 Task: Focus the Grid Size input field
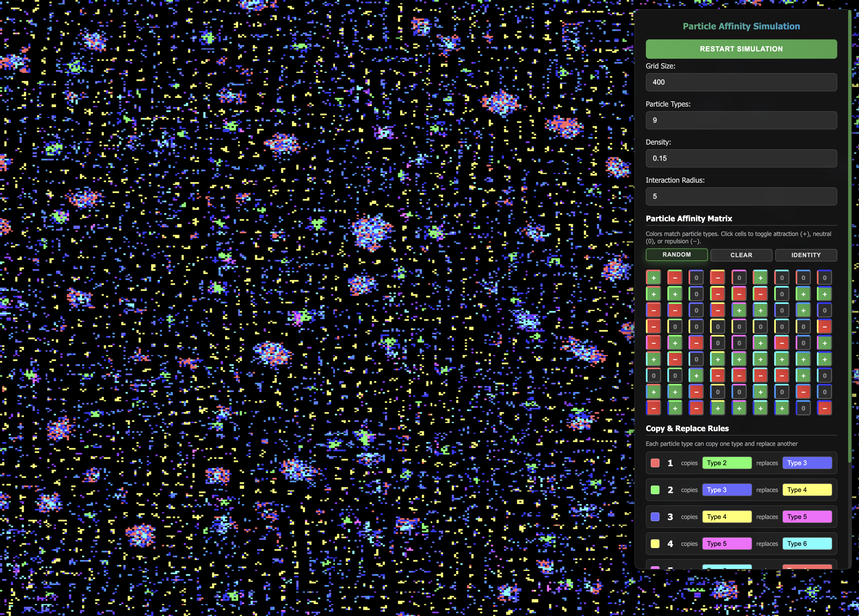pos(741,82)
